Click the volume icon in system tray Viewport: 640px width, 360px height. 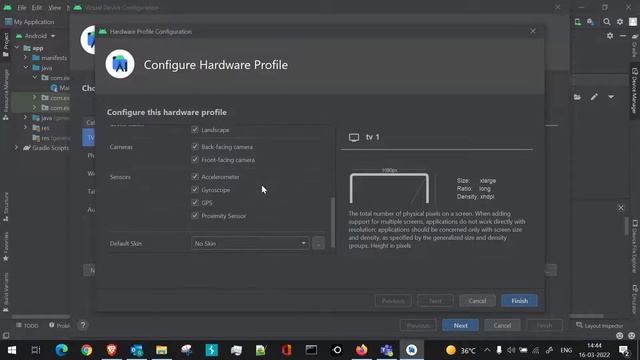pyautogui.click(x=511, y=350)
